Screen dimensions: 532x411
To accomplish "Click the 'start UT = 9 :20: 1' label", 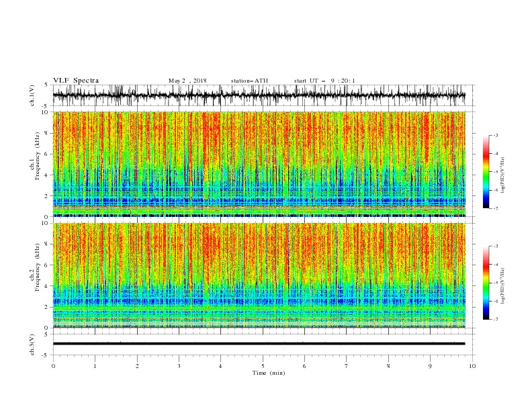I will 324,81.
